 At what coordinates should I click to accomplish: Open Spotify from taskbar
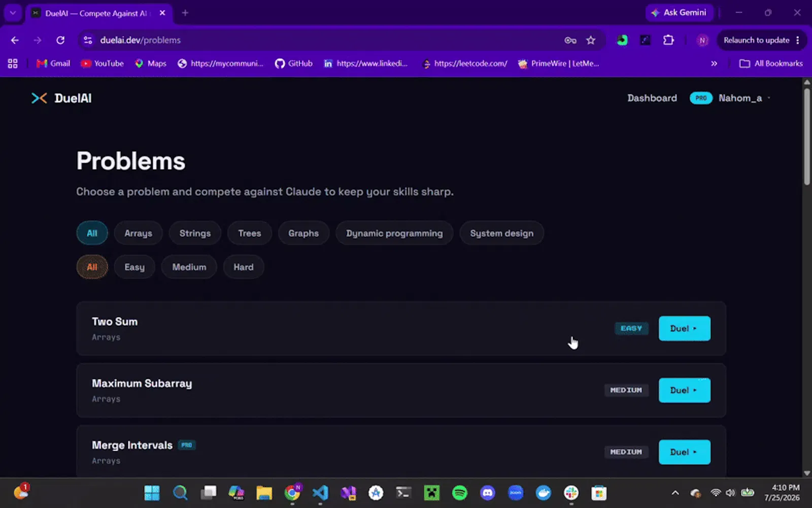[459, 493]
